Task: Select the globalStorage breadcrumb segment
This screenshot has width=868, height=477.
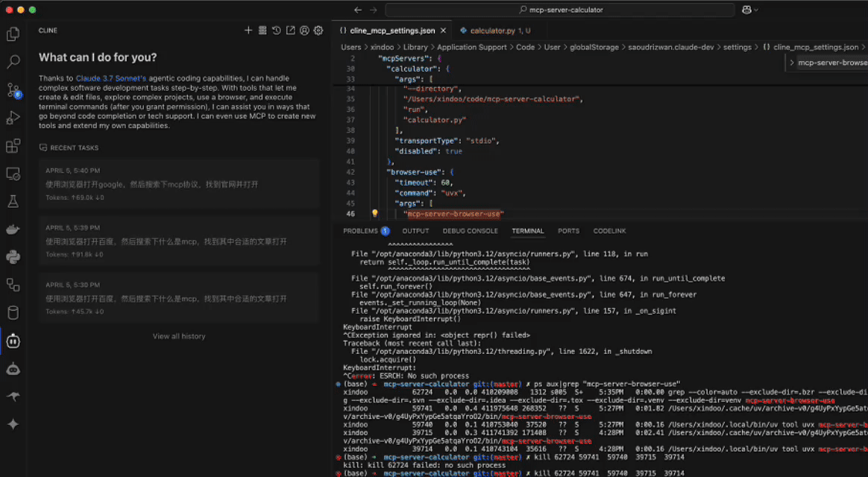Action: pyautogui.click(x=594, y=48)
